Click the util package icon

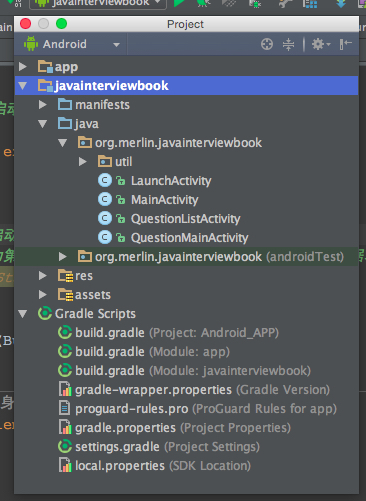pyautogui.click(x=105, y=162)
